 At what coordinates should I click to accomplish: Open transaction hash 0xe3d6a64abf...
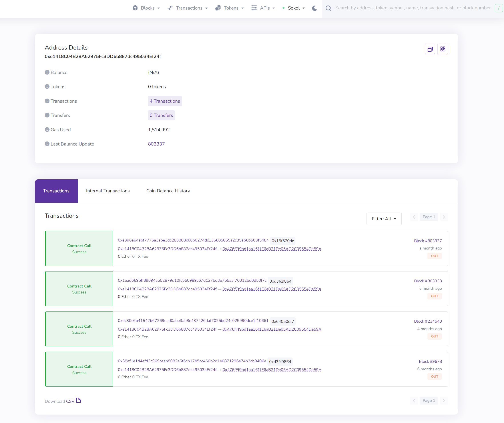click(x=193, y=240)
